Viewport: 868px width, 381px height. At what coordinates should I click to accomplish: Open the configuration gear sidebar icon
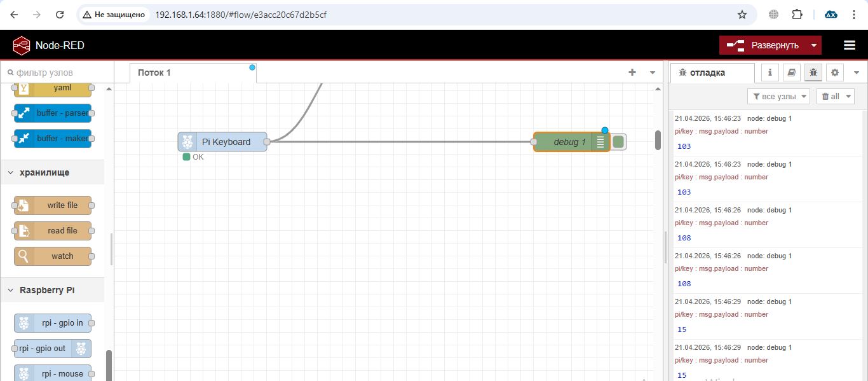835,73
